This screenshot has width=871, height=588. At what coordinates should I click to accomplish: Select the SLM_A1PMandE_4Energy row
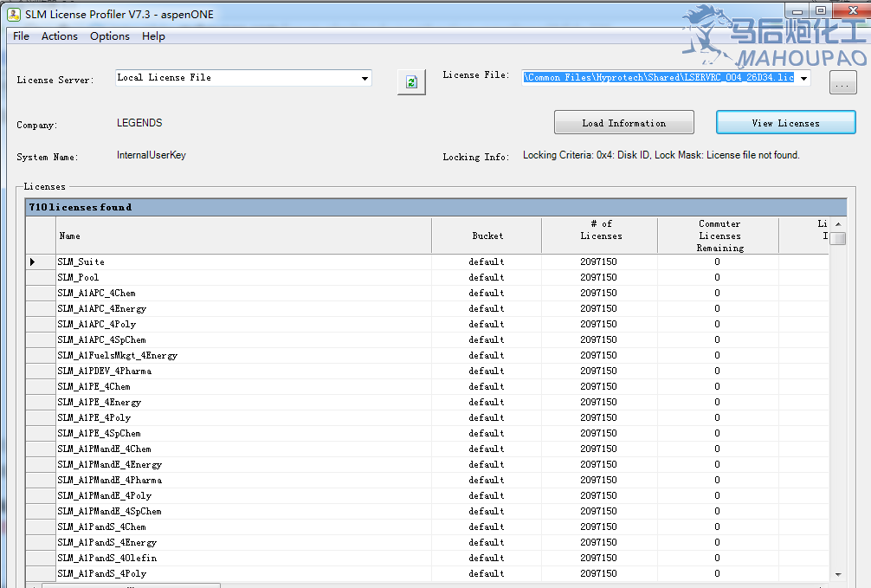427,464
